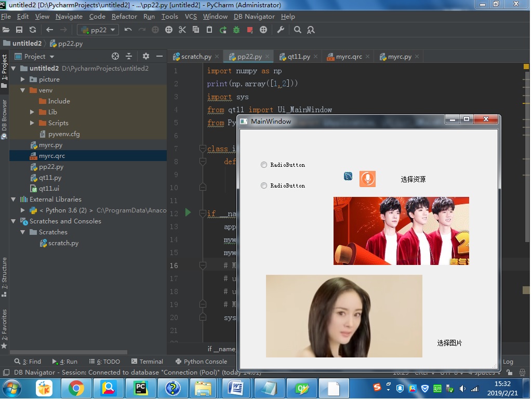
Task: Click the orange microphone icon in MainWindow
Action: 367,179
